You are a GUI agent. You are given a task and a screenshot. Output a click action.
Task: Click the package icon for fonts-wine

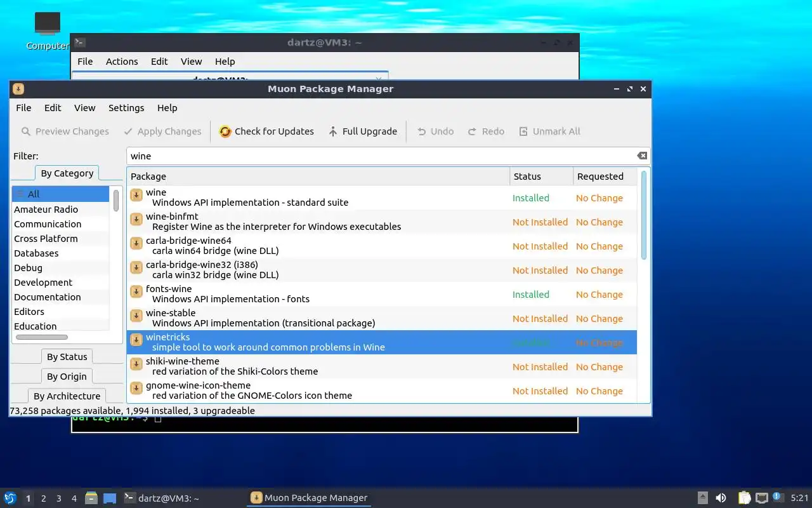click(x=136, y=291)
